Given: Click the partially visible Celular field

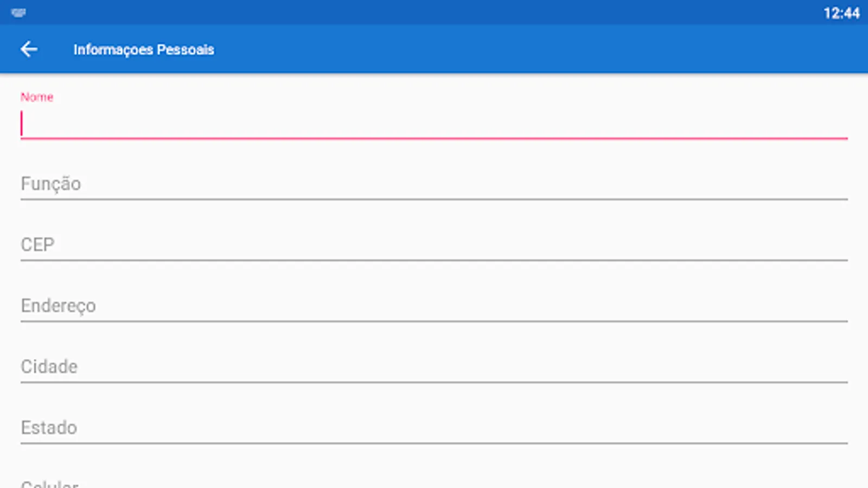Looking at the screenshot, I should pos(434,483).
